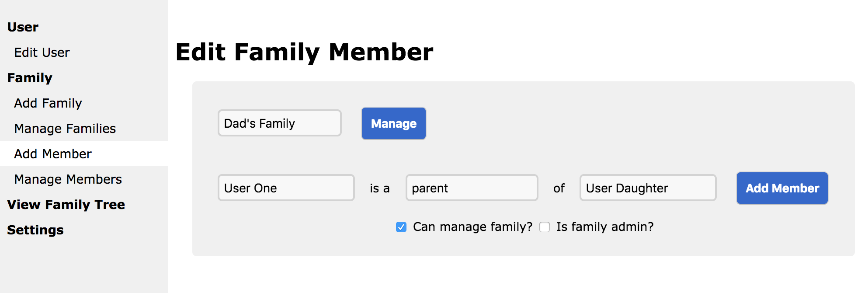Click the "Can manage family?" label text

[x=472, y=227]
